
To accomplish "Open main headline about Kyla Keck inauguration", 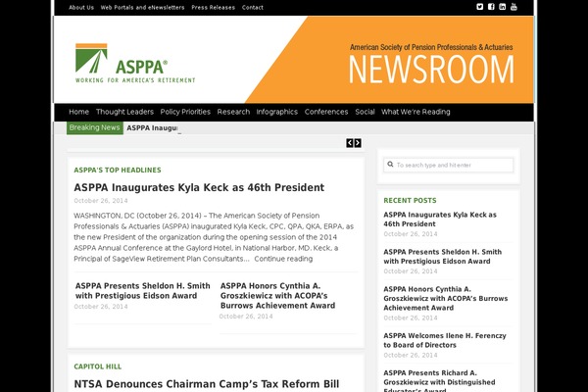I will (199, 187).
